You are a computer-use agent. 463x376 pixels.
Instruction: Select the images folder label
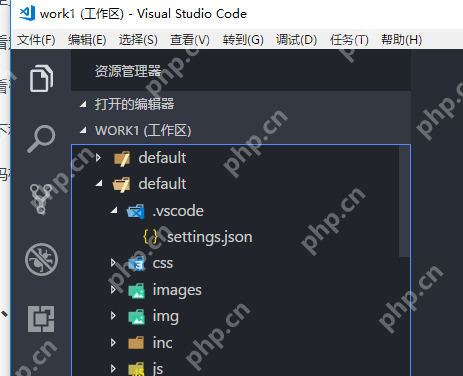click(x=177, y=290)
